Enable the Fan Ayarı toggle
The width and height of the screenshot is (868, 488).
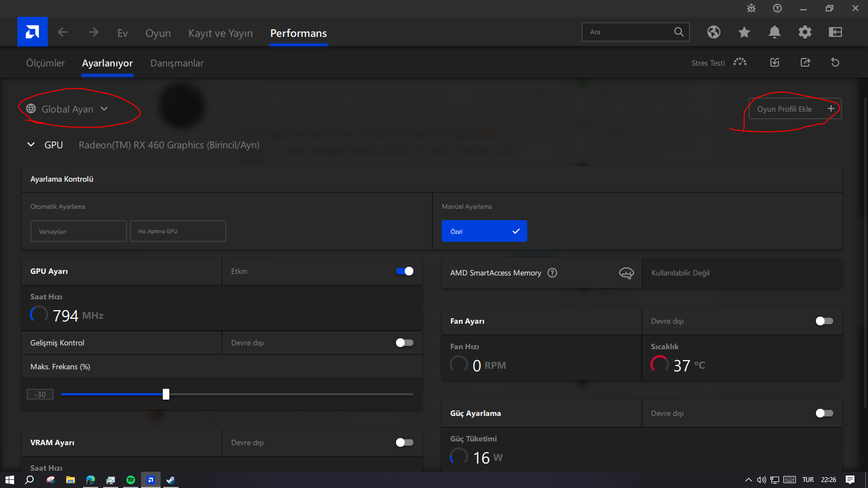pyautogui.click(x=825, y=321)
